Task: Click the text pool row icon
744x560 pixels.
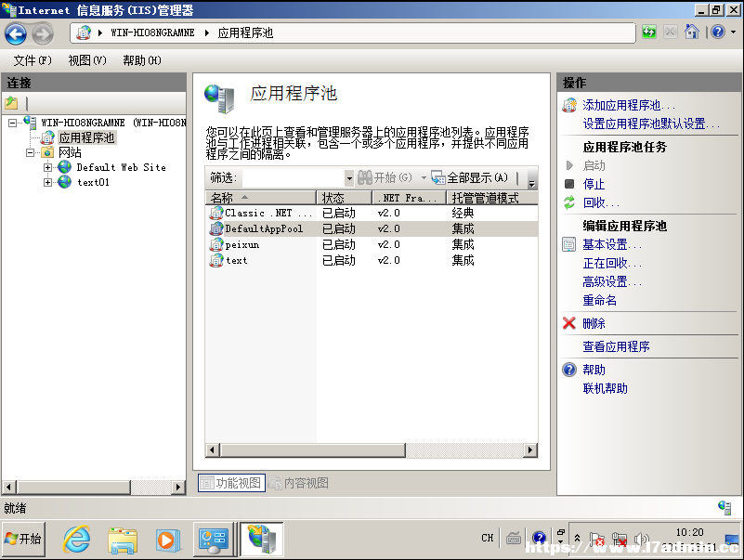Action: [216, 260]
